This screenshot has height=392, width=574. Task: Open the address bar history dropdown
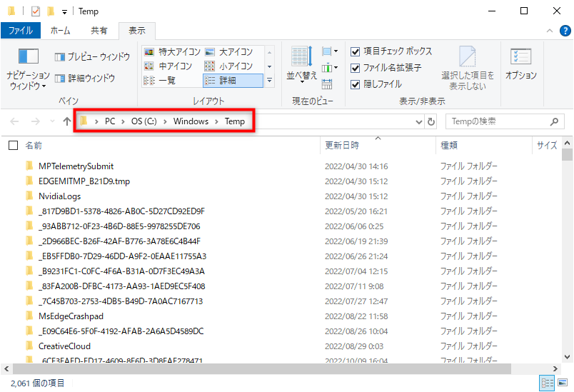pos(419,121)
